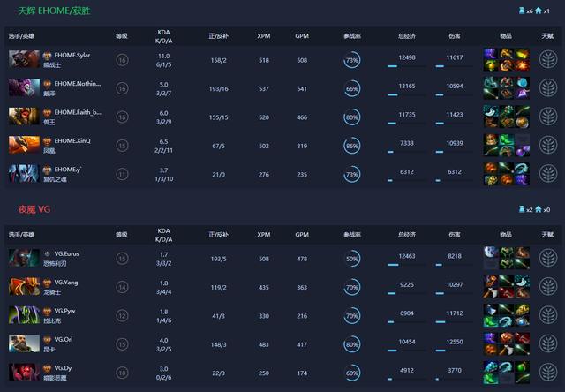Click the 73% participation ring for EHOME.Sylar
This screenshot has height=392, width=565.
click(x=351, y=60)
